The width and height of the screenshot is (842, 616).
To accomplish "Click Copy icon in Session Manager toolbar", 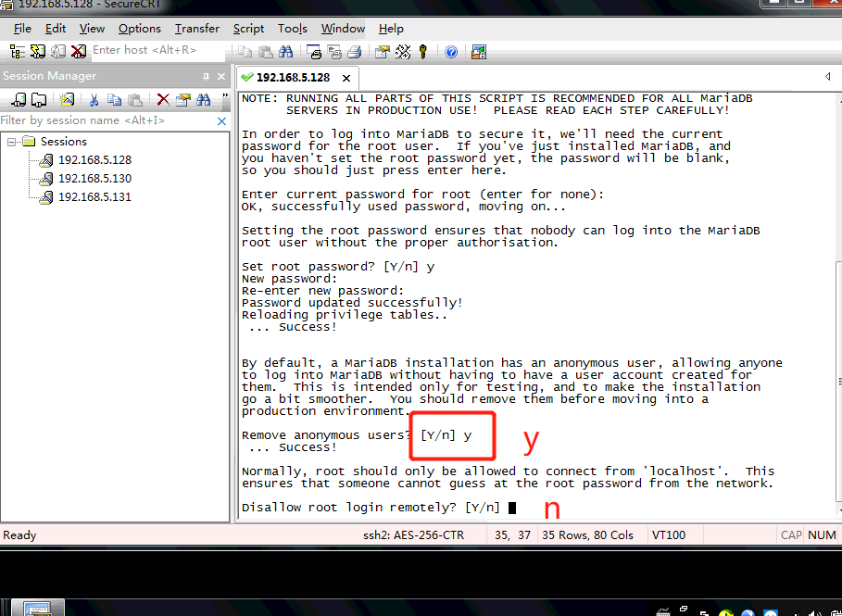I will pyautogui.click(x=114, y=99).
